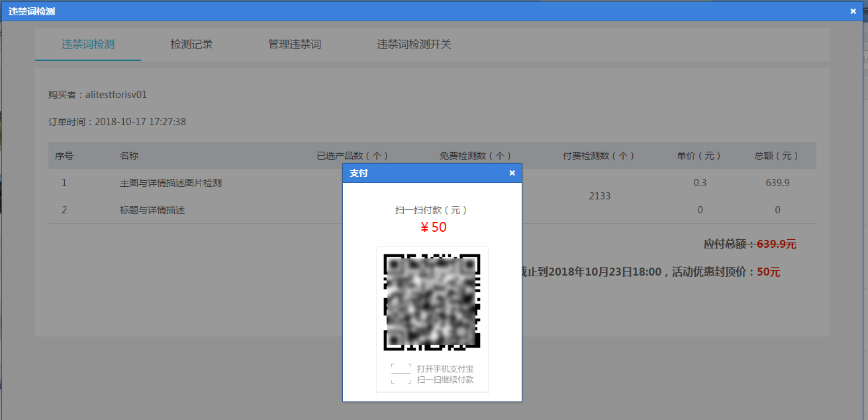
Task: Click the 639.9 total in 主图与详情描述图片检测 row
Action: pos(777,183)
